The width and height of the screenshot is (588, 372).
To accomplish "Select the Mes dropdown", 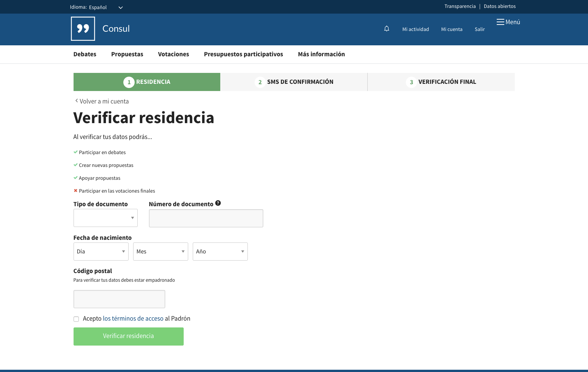I will tap(161, 252).
